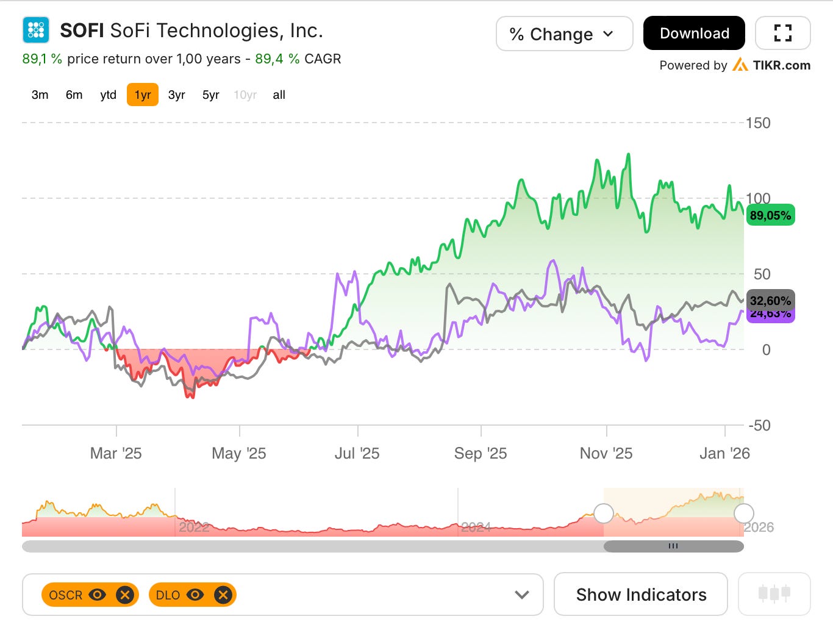The image size is (833, 644).
Task: Remove the OSCR comparison ticker
Action: (x=125, y=595)
